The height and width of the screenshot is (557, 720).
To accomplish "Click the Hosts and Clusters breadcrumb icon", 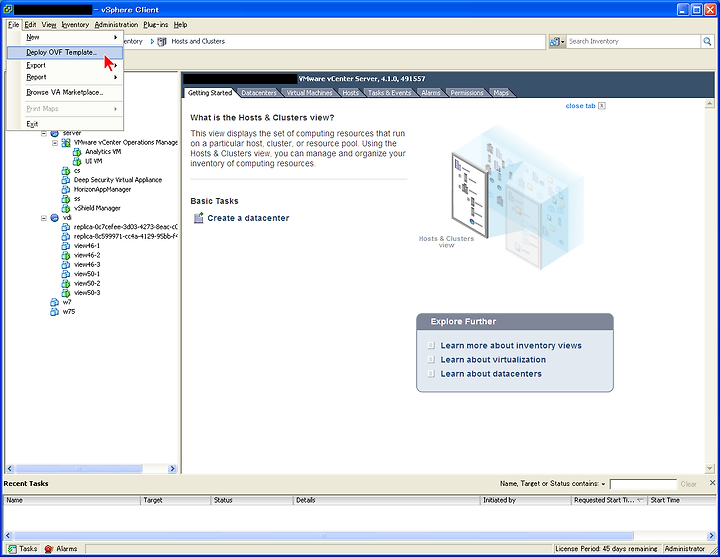I will (162, 42).
